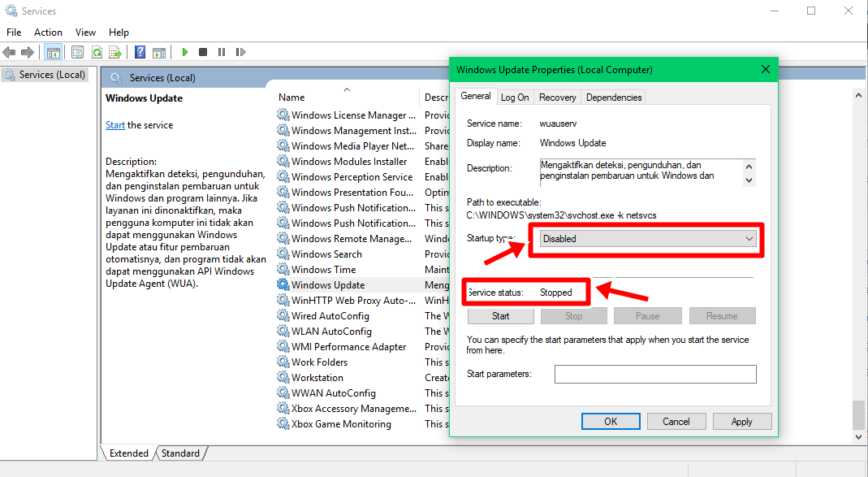This screenshot has width=868, height=477.
Task: Click the Start button in the properties dialog
Action: tap(500, 316)
